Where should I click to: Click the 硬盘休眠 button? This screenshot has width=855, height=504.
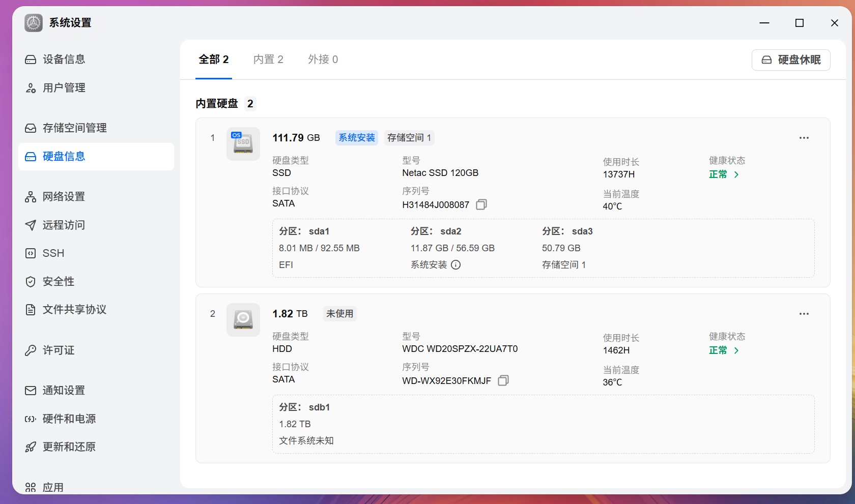click(x=791, y=60)
